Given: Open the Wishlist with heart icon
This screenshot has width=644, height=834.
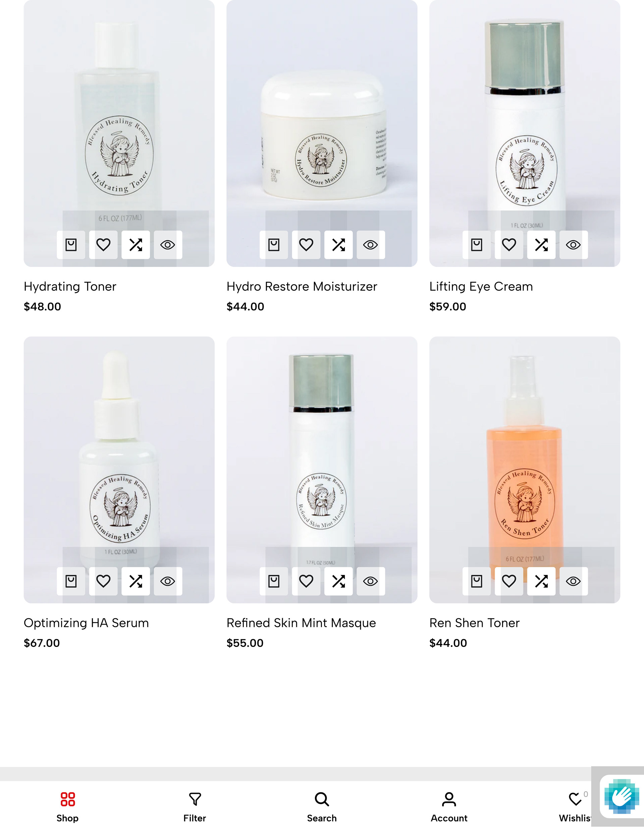Looking at the screenshot, I should [x=575, y=807].
